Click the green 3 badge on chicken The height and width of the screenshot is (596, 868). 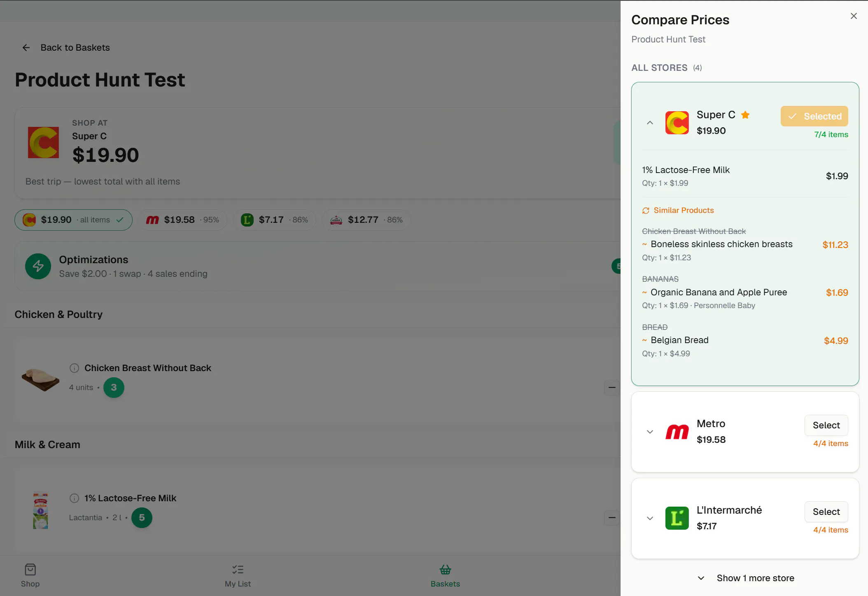click(114, 388)
